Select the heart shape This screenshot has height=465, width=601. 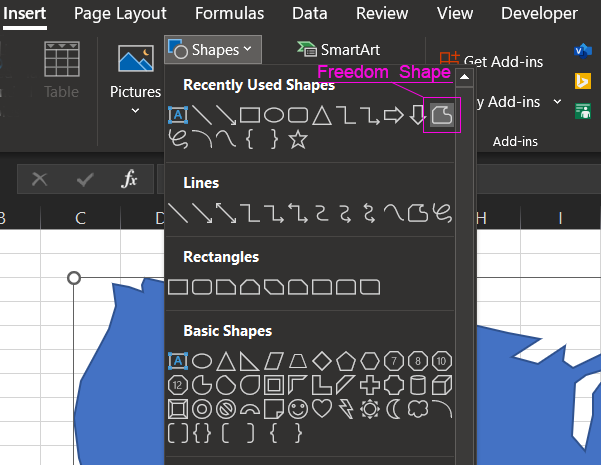point(322,409)
